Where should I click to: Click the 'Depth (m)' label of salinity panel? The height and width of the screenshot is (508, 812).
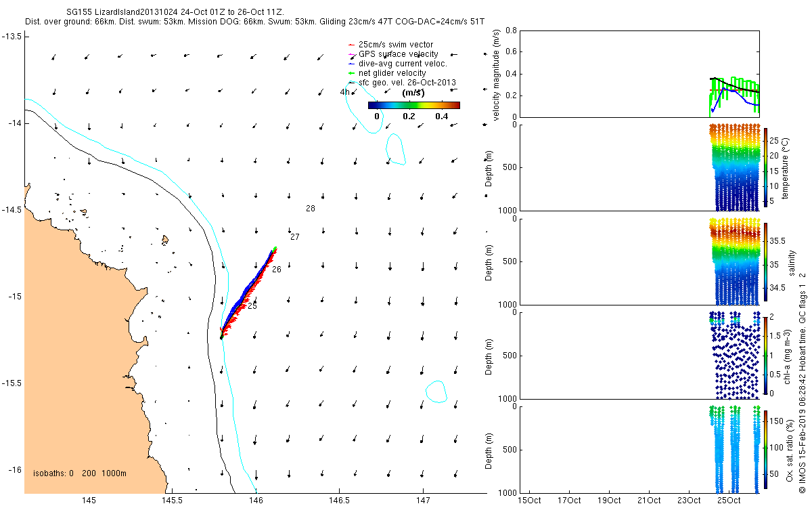489,261
